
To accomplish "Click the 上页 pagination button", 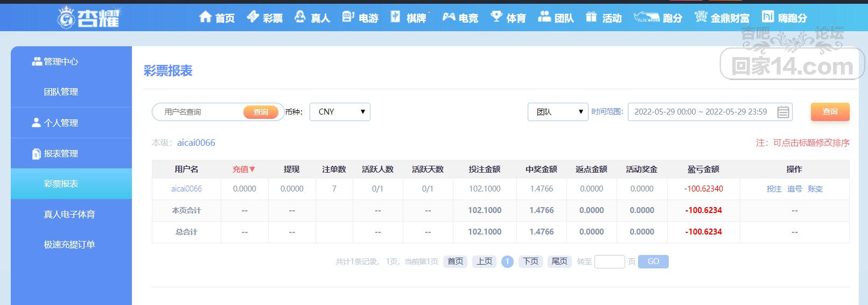I will click(x=485, y=261).
